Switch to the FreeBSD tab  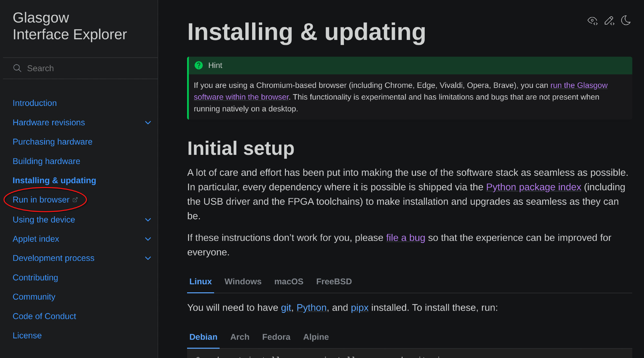pos(334,282)
